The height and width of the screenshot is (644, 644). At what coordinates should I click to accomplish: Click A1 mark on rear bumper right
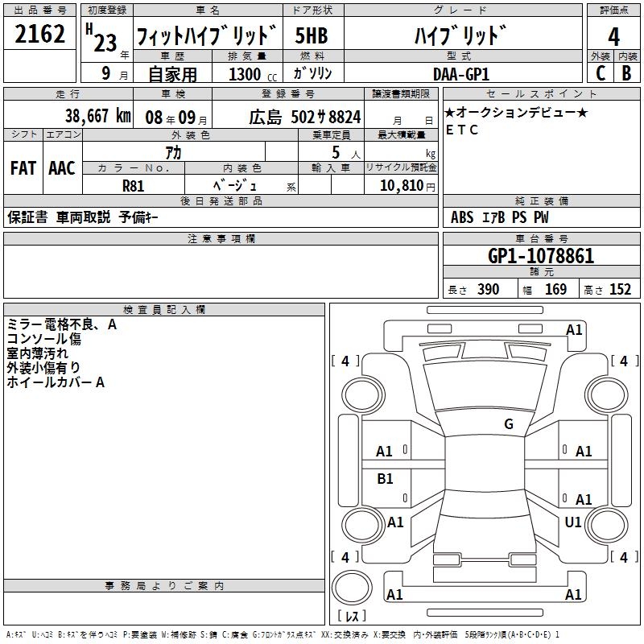(573, 594)
